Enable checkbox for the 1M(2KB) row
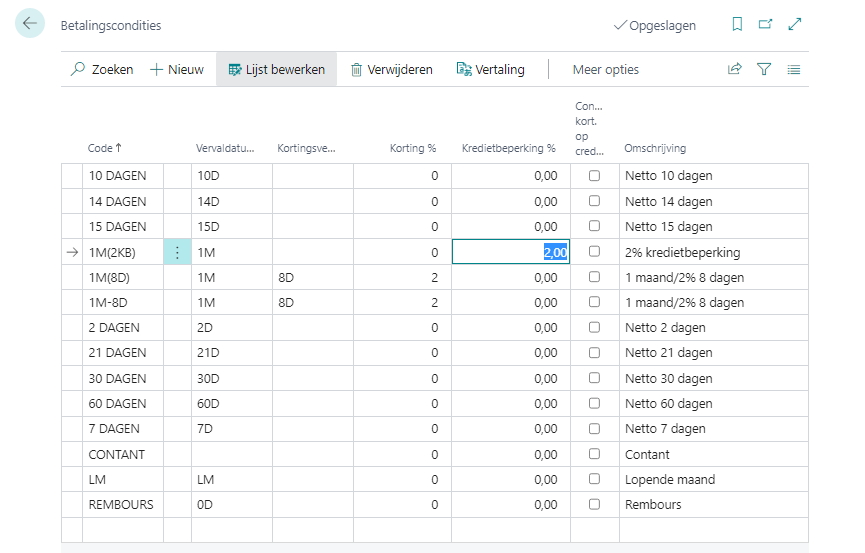 coord(594,251)
